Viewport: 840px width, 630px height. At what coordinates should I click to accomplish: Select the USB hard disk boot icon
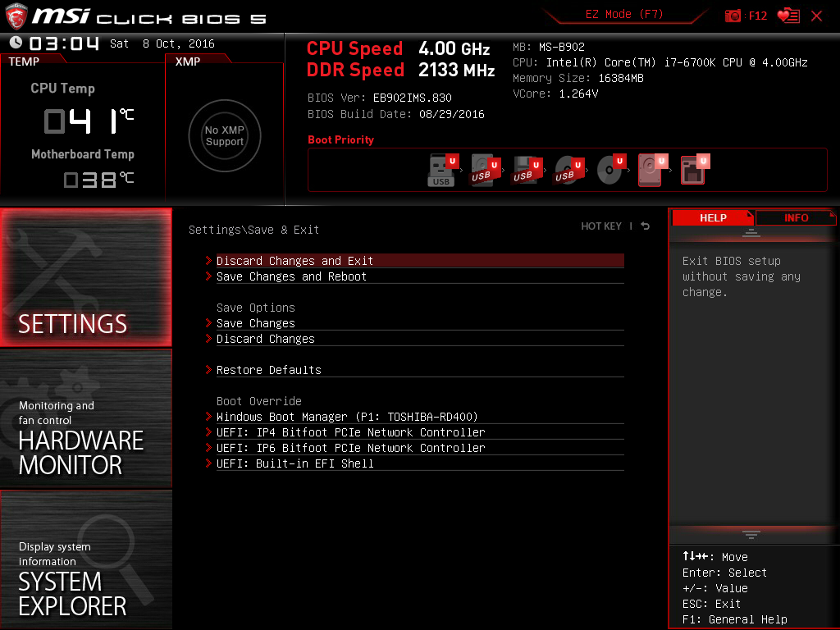tap(486, 170)
